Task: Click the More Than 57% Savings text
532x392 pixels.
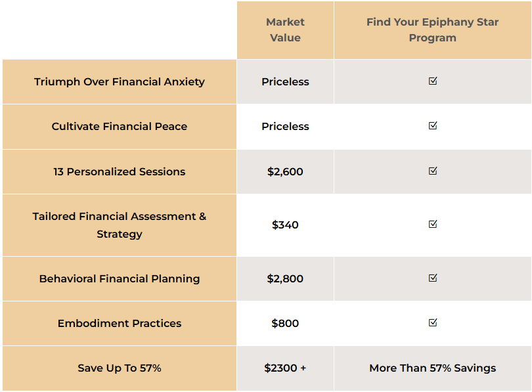Action: pyautogui.click(x=433, y=368)
